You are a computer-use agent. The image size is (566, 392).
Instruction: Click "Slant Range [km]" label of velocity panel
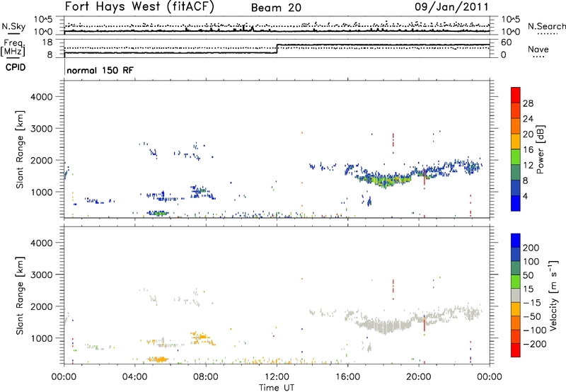[20, 295]
